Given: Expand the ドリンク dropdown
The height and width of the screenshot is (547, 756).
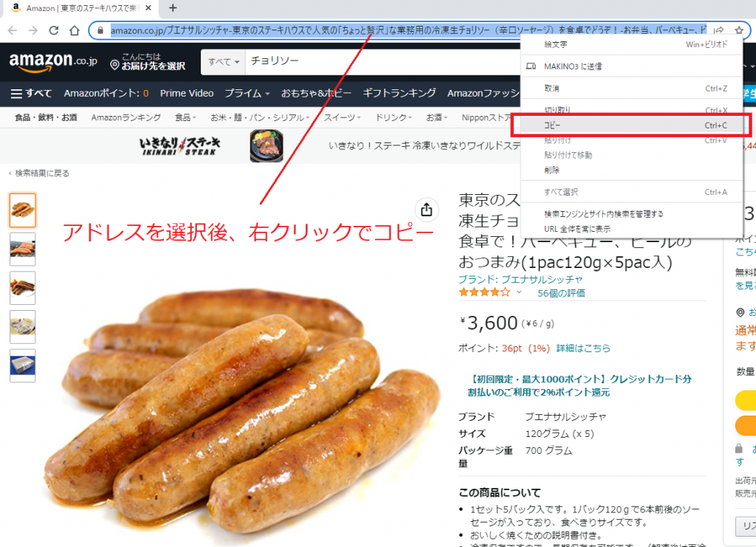Looking at the screenshot, I should point(394,117).
